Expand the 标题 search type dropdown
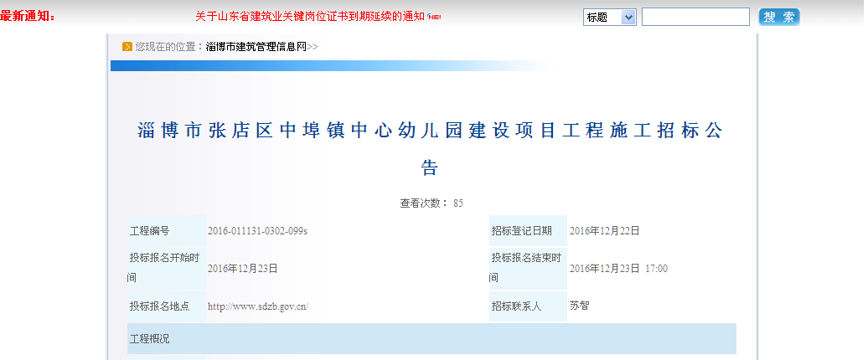The width and height of the screenshot is (868, 360). [609, 18]
